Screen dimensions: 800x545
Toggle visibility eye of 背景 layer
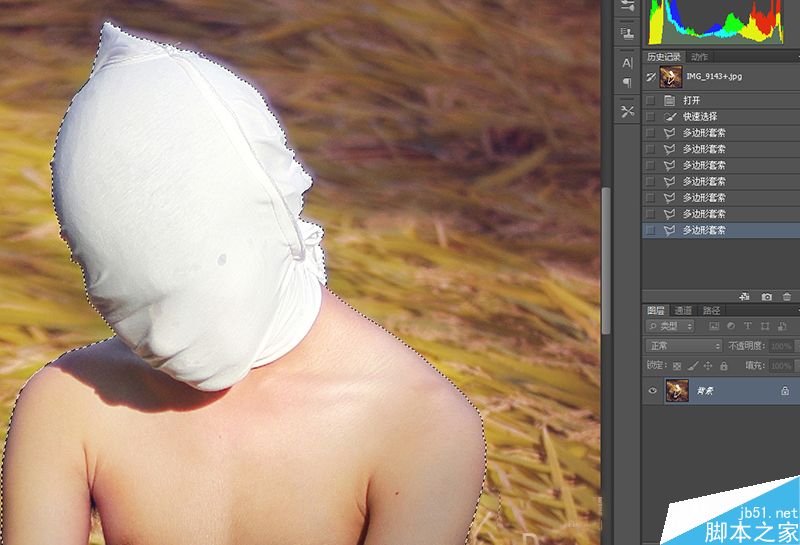click(652, 391)
